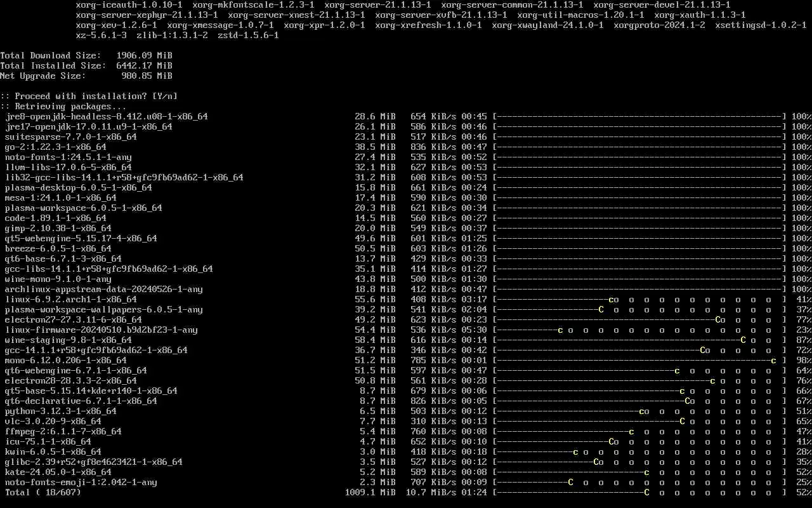Click "Total Download Size:" label
The height and width of the screenshot is (508, 812).
point(51,55)
